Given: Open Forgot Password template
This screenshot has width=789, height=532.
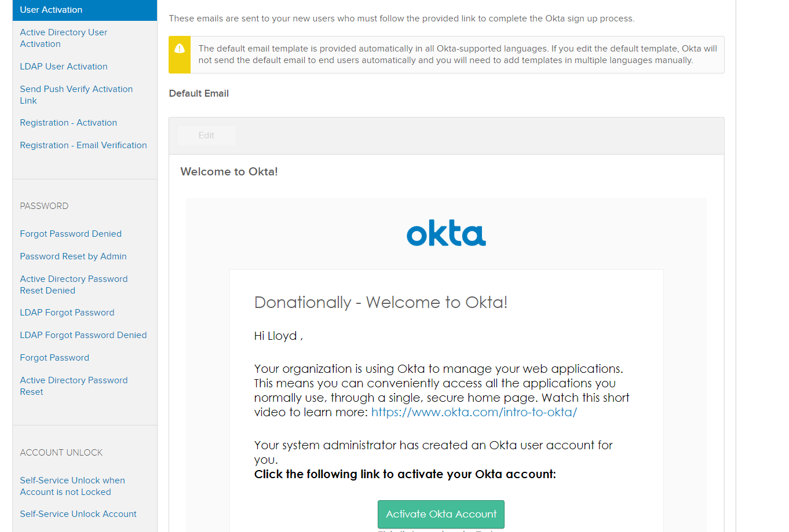Looking at the screenshot, I should pos(54,358).
